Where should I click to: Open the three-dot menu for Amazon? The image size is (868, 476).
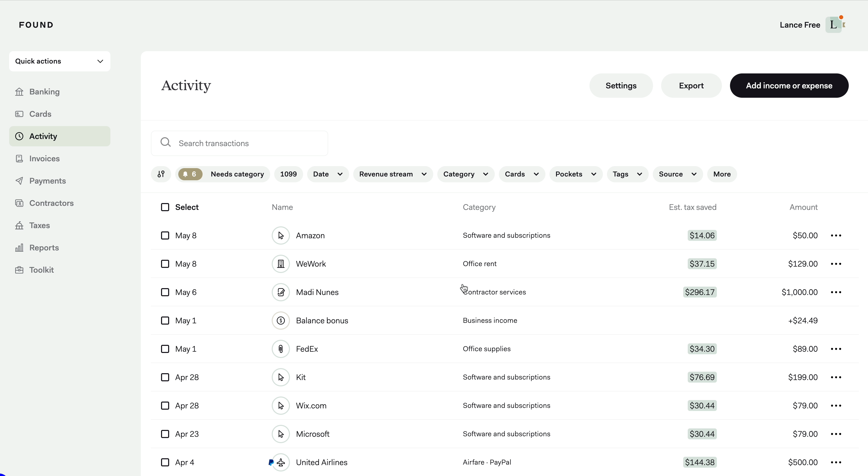point(836,235)
